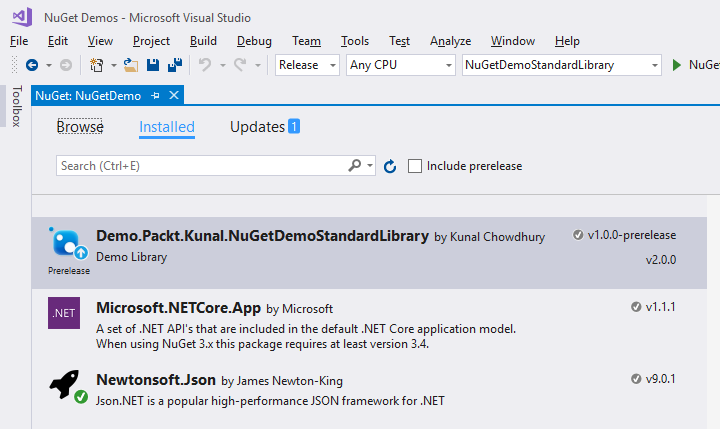
Task: Open the File menu
Action: (19, 41)
